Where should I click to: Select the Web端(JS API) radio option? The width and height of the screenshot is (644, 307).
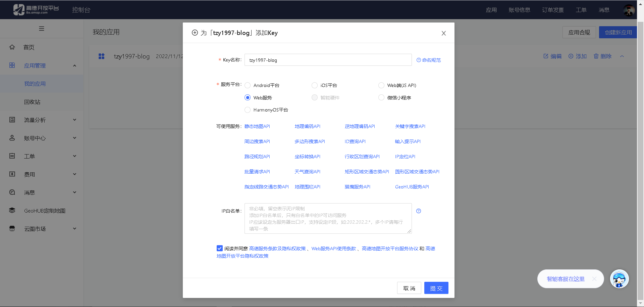click(x=381, y=85)
